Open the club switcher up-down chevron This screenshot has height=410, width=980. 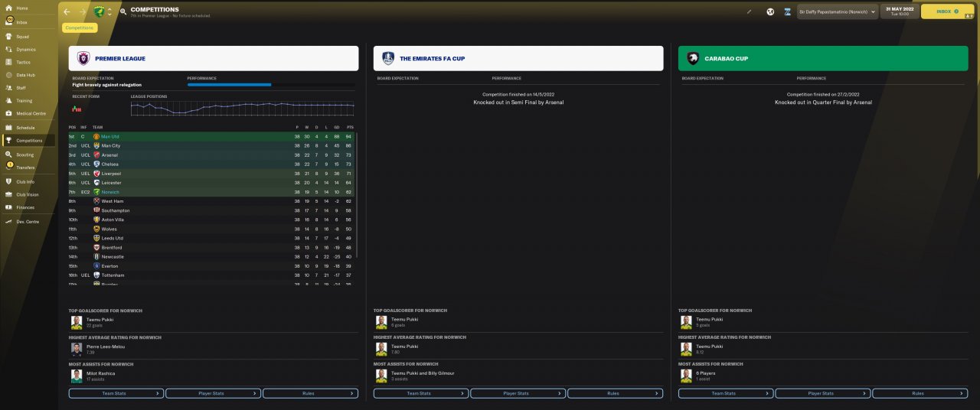[x=109, y=12]
